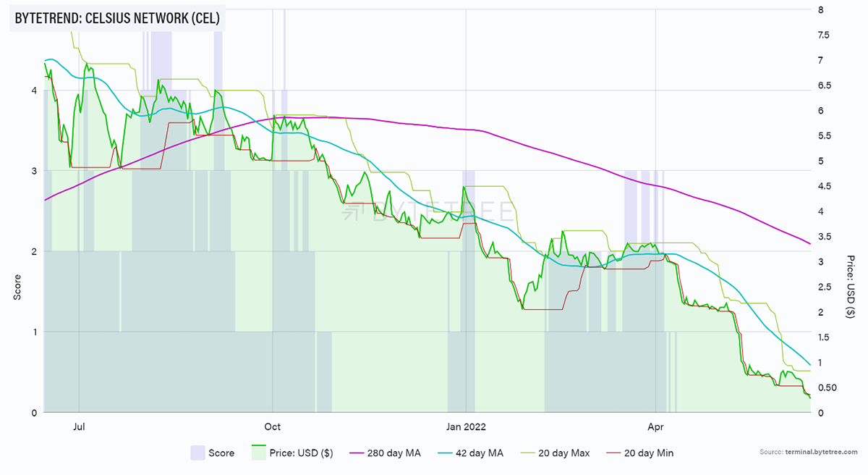Click the vertical Price: USD ($) axis title
Image resolution: width=868 pixels, height=475 pixels.
(851, 287)
